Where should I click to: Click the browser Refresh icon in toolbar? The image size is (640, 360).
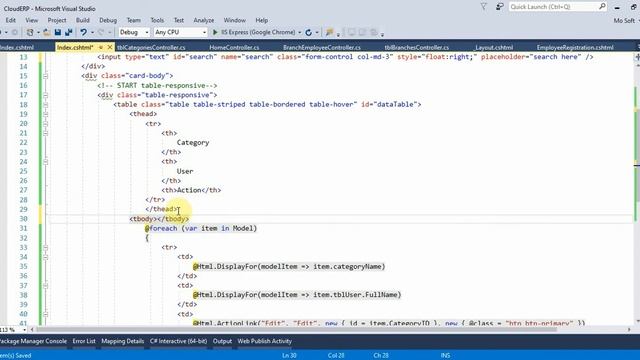pyautogui.click(x=309, y=32)
